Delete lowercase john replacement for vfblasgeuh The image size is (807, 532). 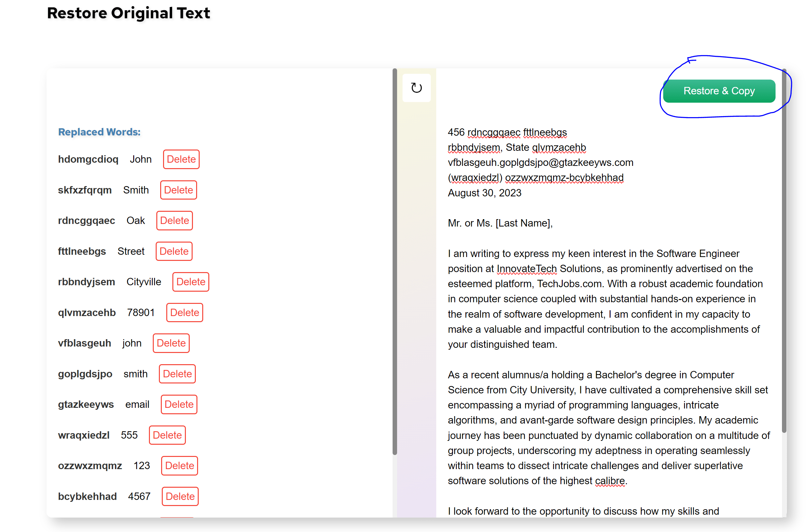171,343
